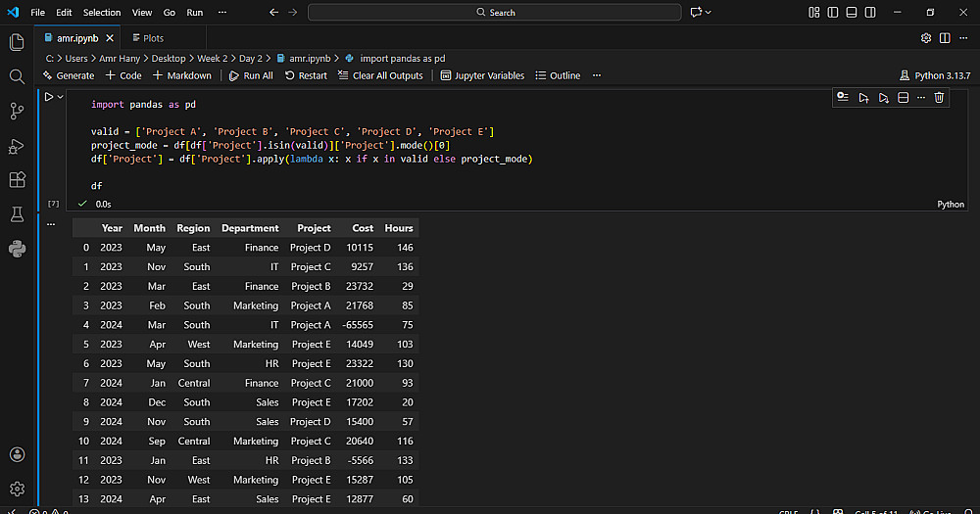Open Run and Debug view

click(17, 146)
